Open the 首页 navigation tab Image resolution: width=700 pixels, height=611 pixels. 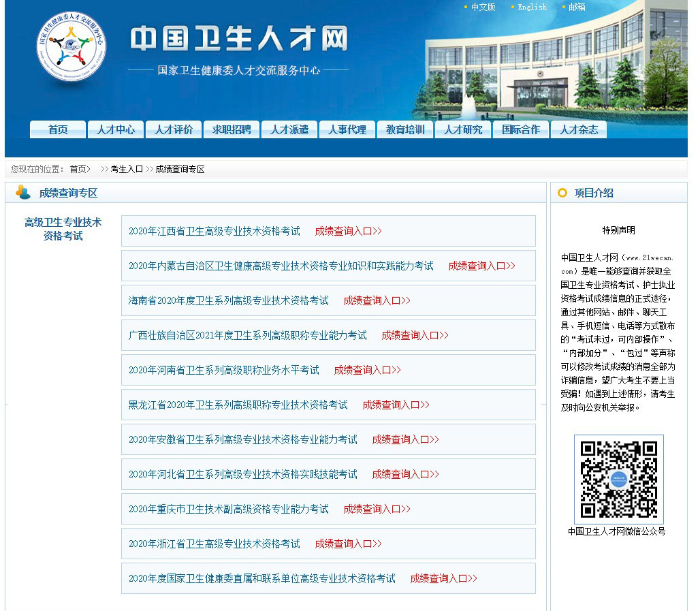[58, 129]
